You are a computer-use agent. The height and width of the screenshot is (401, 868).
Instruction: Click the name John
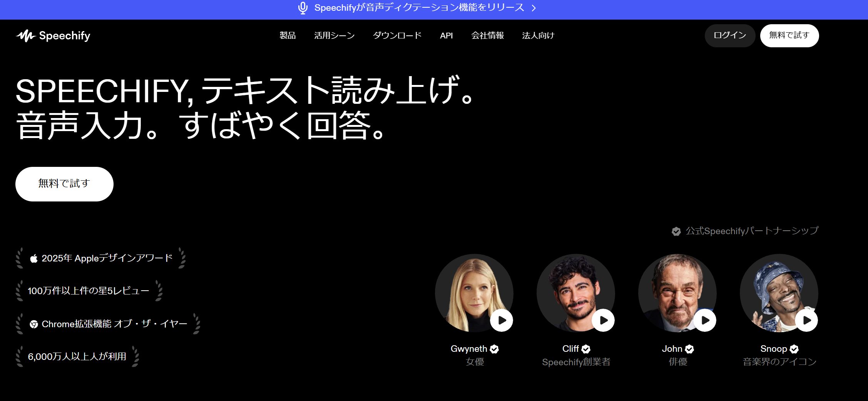click(672, 349)
